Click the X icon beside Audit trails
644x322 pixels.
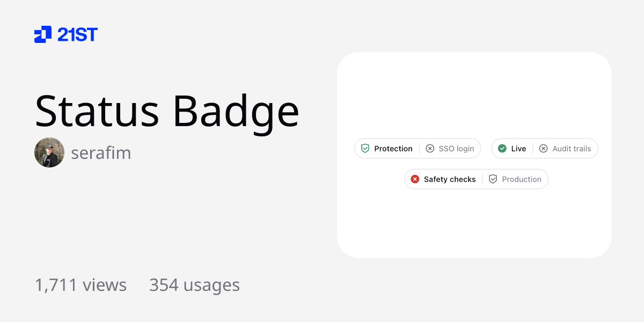click(x=543, y=148)
